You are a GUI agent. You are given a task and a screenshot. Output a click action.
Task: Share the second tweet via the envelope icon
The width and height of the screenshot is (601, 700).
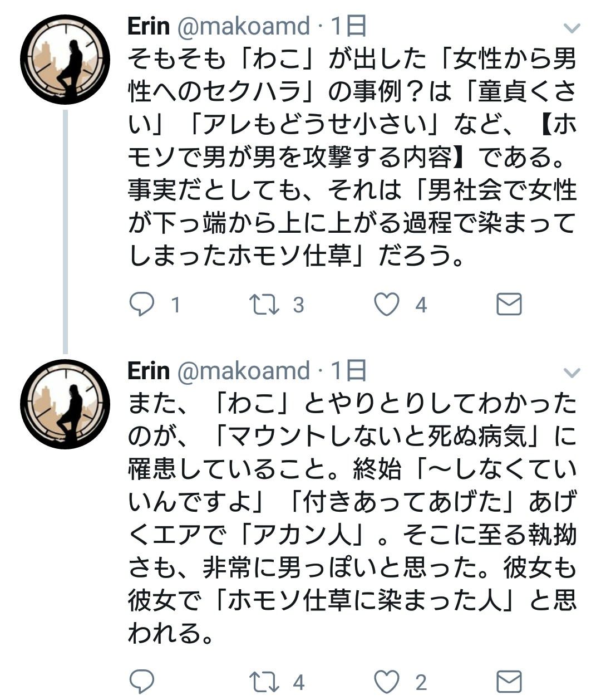tap(509, 682)
